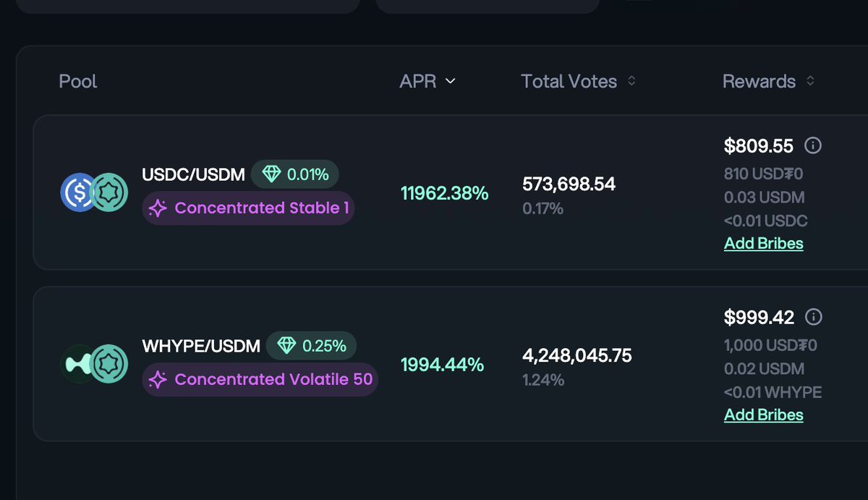Click the 11962.38% APR value

pos(445,193)
